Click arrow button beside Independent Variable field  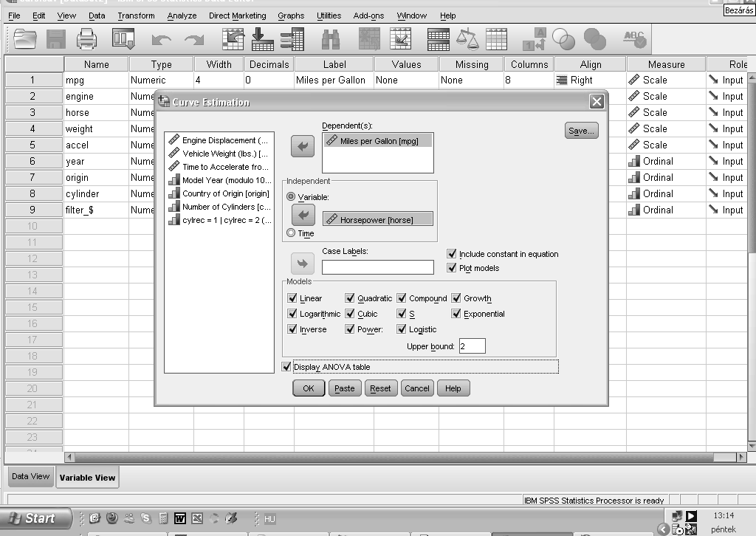click(303, 215)
